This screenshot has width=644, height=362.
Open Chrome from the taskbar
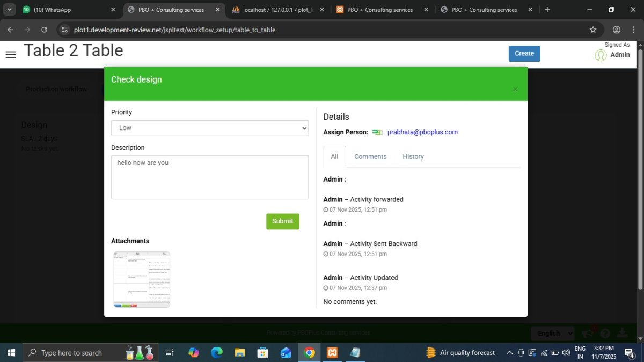(x=309, y=353)
